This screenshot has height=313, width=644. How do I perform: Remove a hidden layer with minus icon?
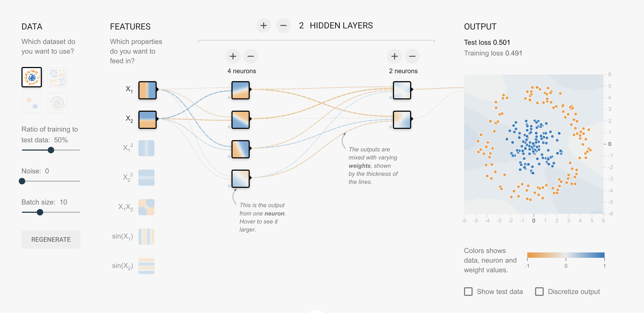click(x=283, y=26)
